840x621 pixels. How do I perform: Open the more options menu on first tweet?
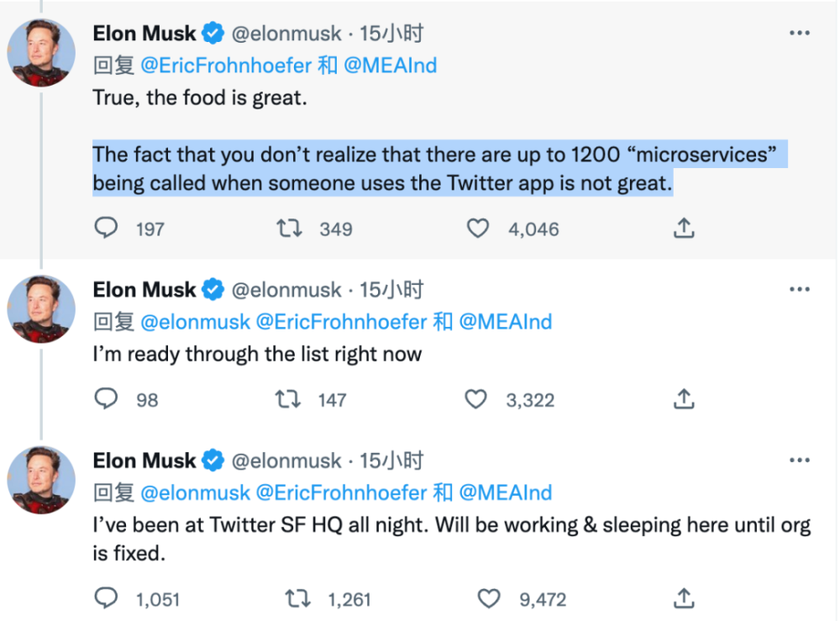pyautogui.click(x=800, y=34)
